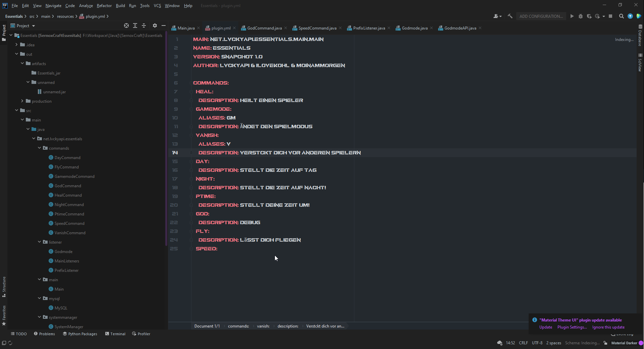Click the purple Material Darker theme swatch
Viewport: 644px width, 349px height.
point(641,343)
